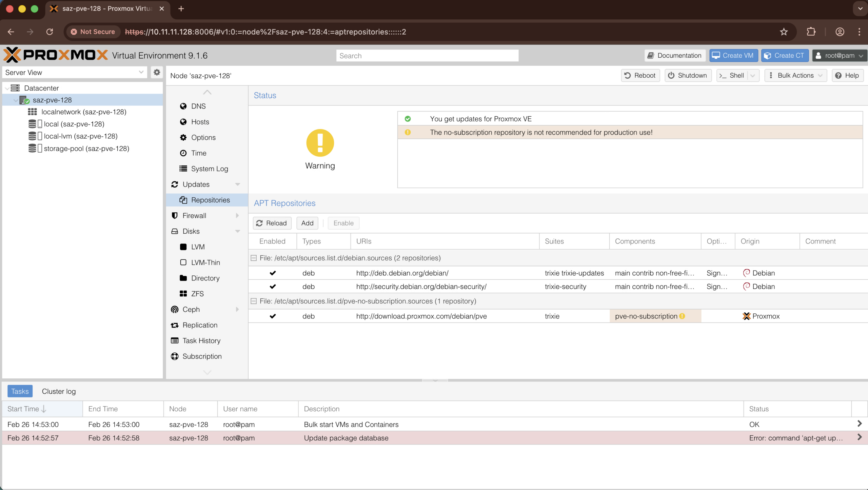
Task: Click the Replication menu icon
Action: tap(175, 325)
